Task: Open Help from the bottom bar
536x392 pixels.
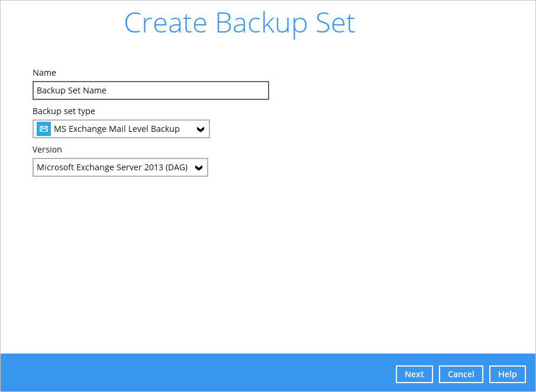Action: pyautogui.click(x=507, y=374)
